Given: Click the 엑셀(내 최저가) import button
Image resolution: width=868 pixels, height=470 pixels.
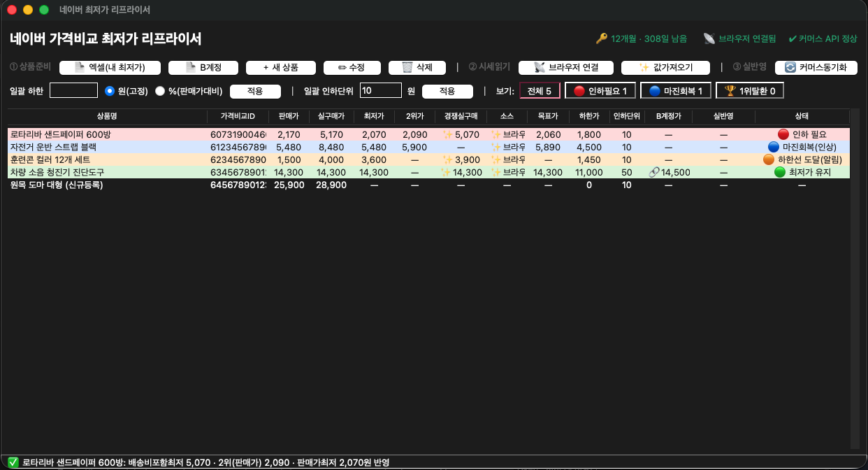Looking at the screenshot, I should (x=110, y=67).
